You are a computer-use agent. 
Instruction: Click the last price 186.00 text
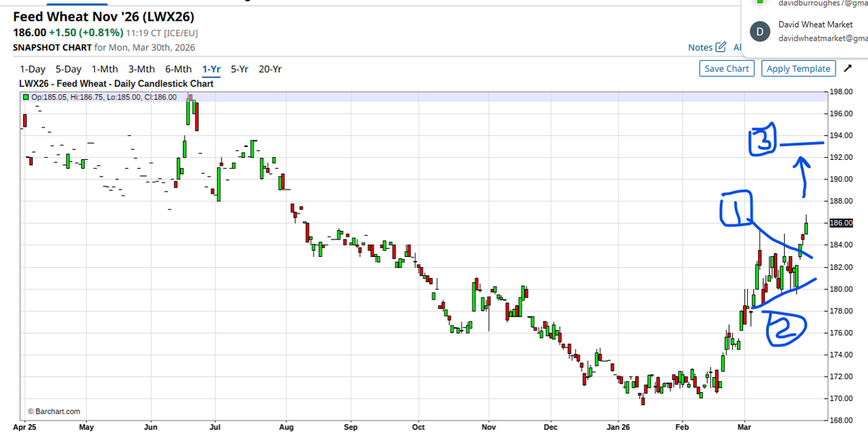point(30,33)
